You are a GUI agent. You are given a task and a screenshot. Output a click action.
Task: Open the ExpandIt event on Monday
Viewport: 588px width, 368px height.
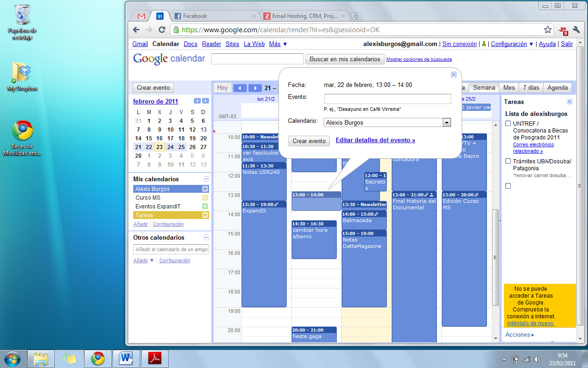click(264, 254)
